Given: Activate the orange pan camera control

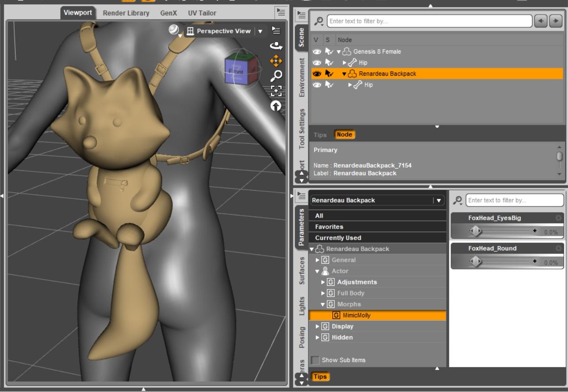Looking at the screenshot, I should point(276,61).
